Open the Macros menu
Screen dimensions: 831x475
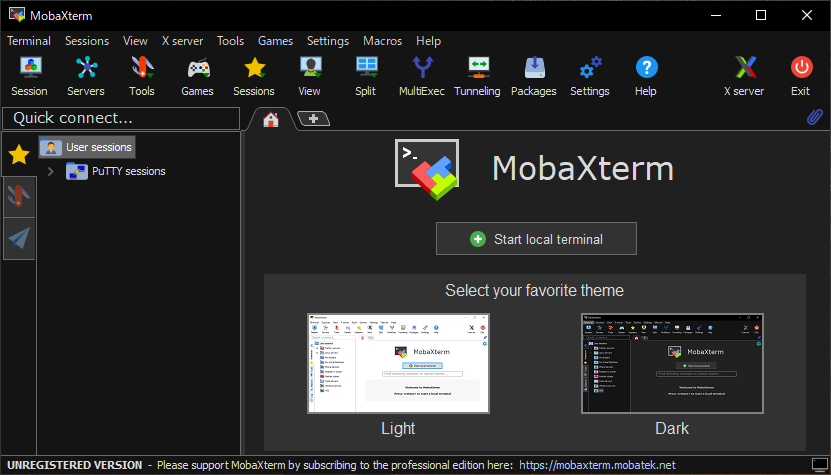coord(382,41)
